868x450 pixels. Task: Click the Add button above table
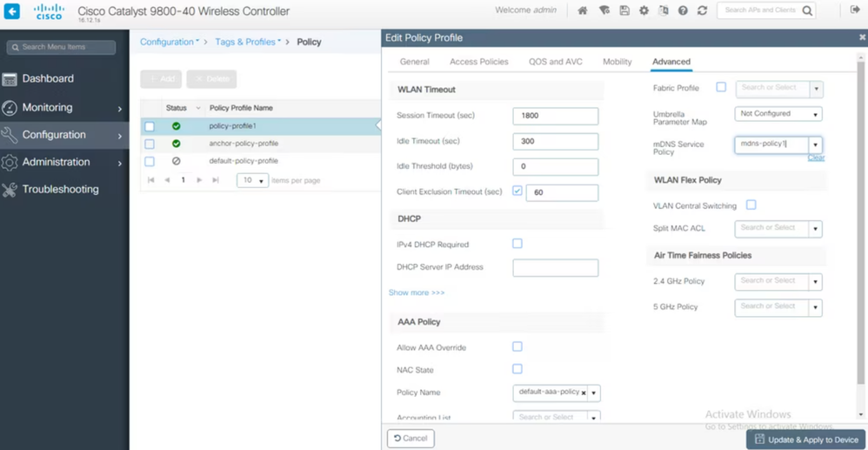(x=161, y=79)
